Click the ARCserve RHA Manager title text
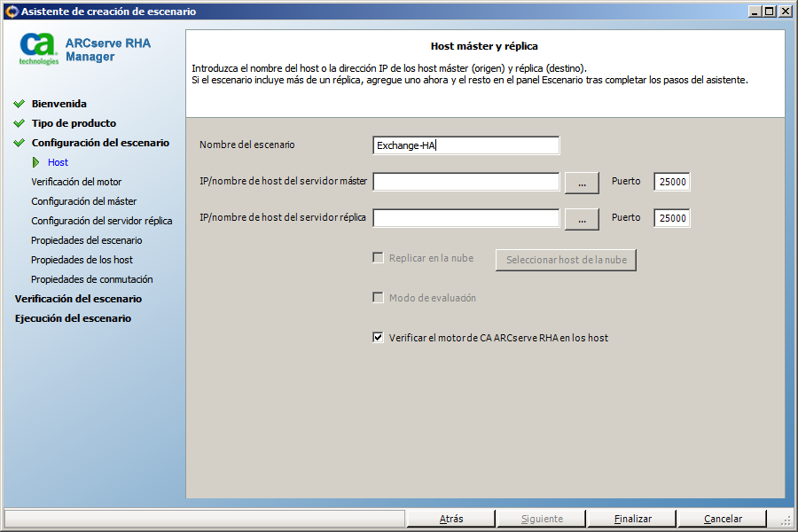798x532 pixels. [108, 50]
